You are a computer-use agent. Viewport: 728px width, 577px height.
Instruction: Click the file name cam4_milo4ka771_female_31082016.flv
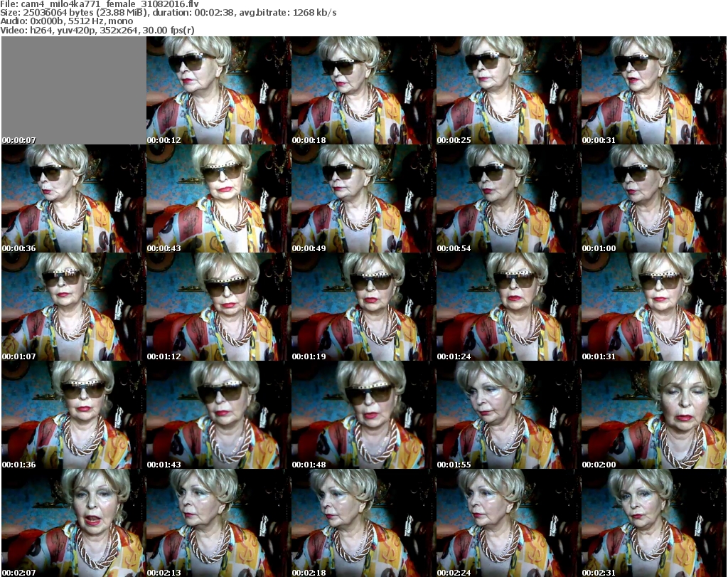point(110,4)
